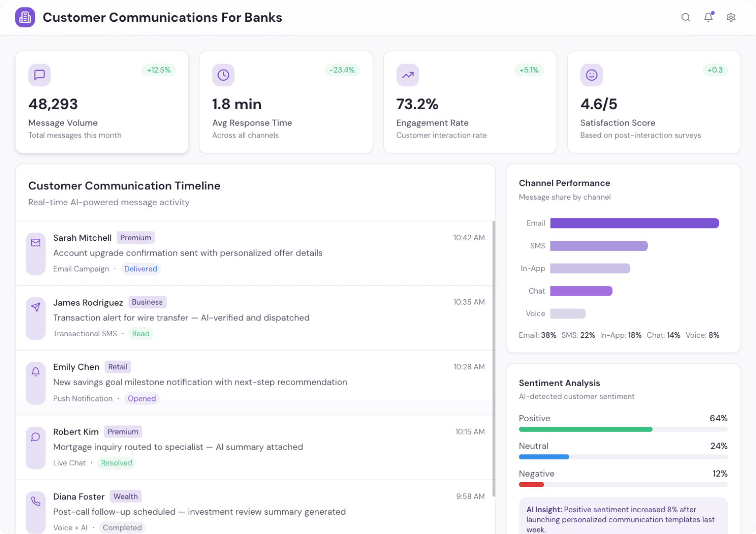
Task: Select the Premium tag next to Sarah Mitchell
Action: pyautogui.click(x=135, y=237)
